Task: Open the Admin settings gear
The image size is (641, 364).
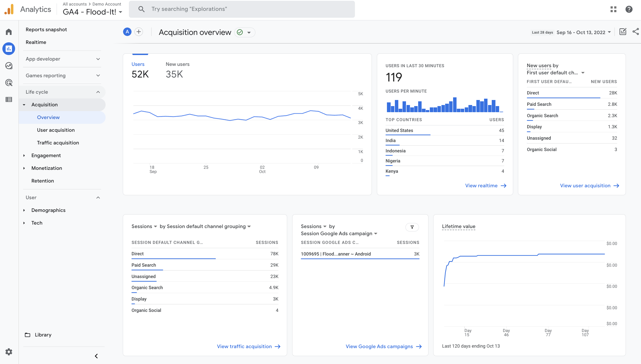Action: pos(9,352)
